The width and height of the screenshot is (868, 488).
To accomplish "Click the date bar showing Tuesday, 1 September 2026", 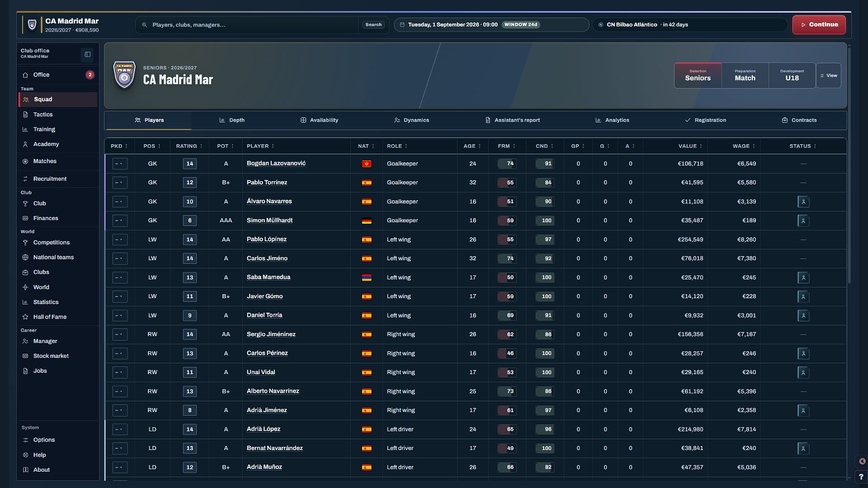I will pyautogui.click(x=491, y=25).
